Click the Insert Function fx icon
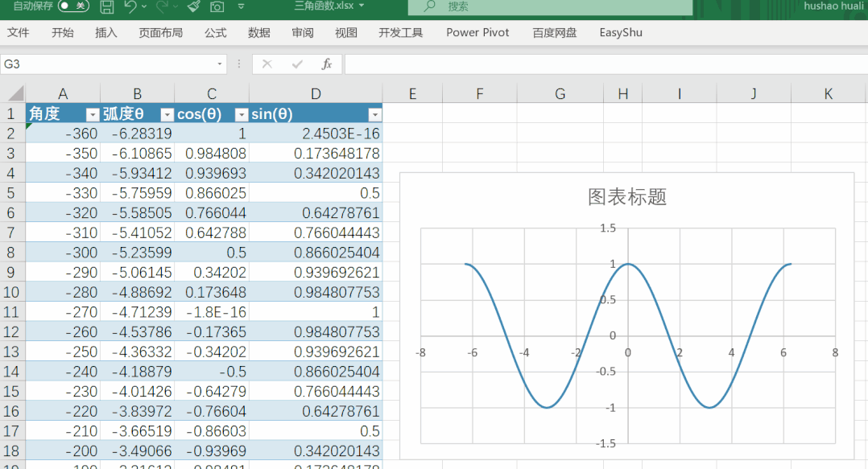This screenshot has height=469, width=868. pos(327,64)
